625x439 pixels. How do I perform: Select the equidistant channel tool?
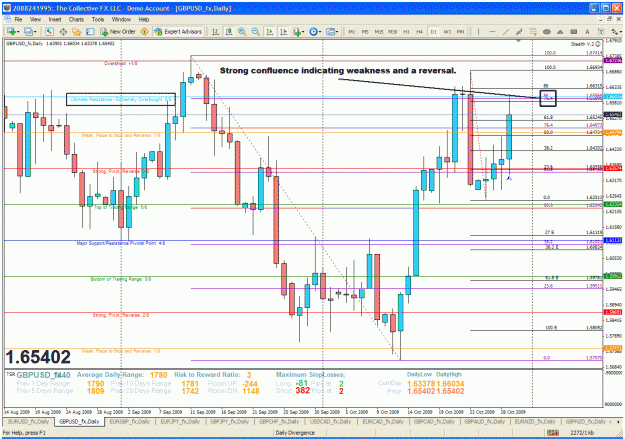pyautogui.click(x=519, y=31)
